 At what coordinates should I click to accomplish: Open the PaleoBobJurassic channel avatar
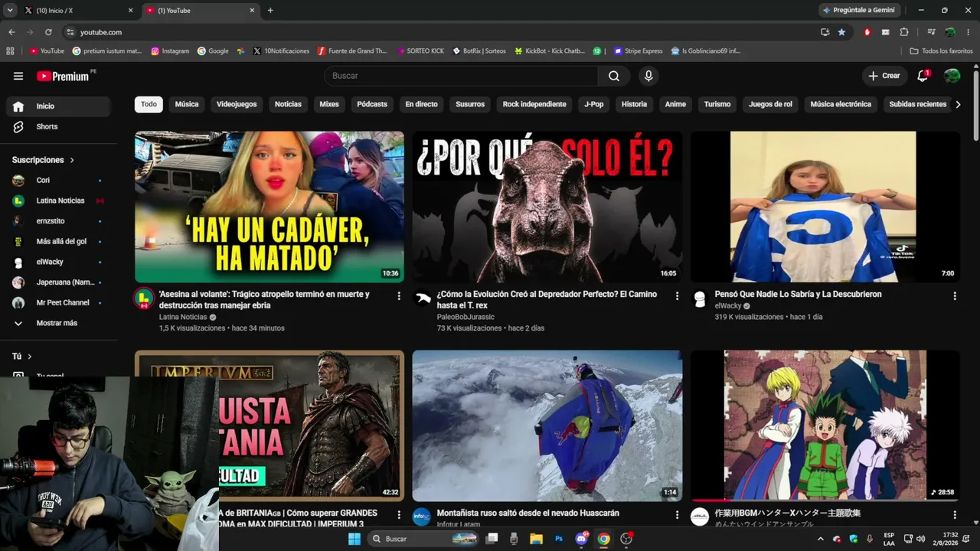pyautogui.click(x=422, y=298)
